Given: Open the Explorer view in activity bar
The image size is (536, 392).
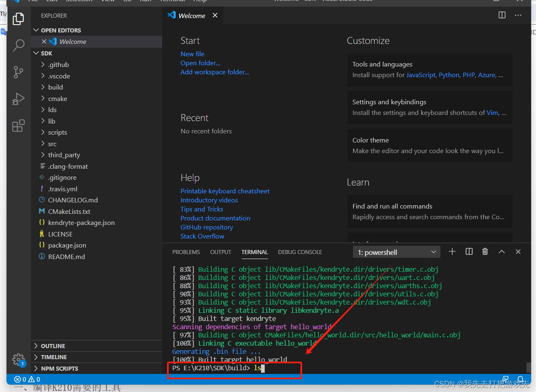Looking at the screenshot, I should pyautogui.click(x=18, y=19).
